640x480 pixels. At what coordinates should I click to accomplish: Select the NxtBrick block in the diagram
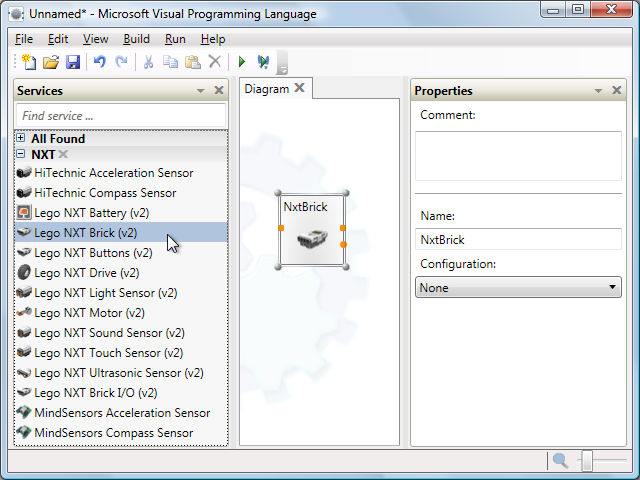point(312,230)
